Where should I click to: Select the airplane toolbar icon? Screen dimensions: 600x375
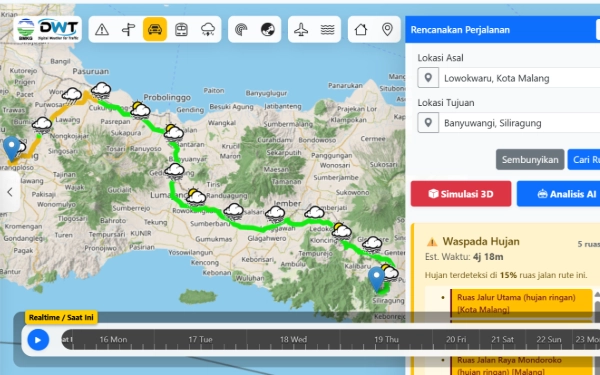click(x=301, y=29)
